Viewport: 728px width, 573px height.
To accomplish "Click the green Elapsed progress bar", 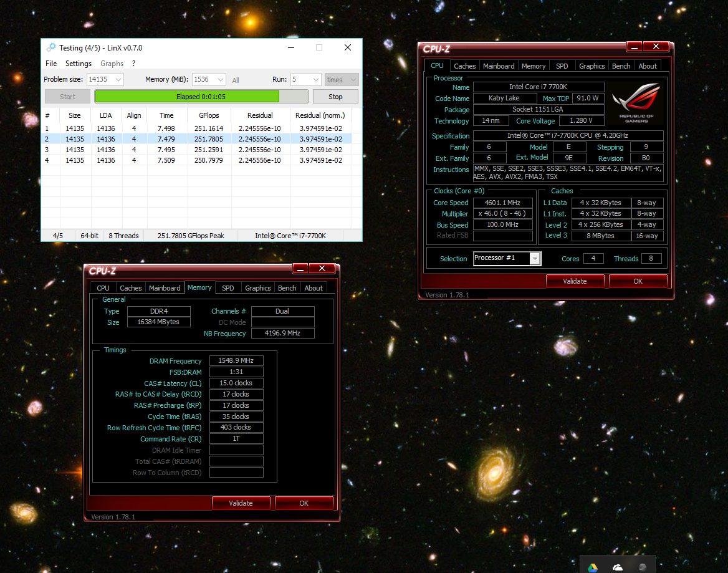I will click(201, 97).
